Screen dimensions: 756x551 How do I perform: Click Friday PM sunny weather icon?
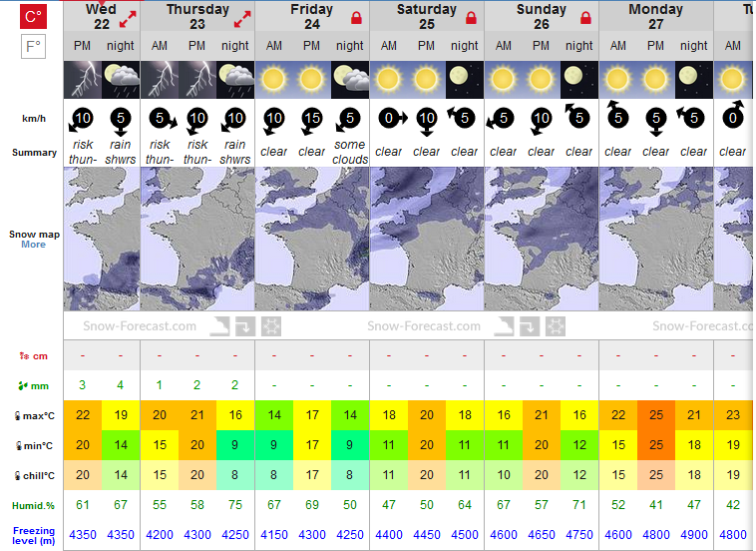[312, 80]
